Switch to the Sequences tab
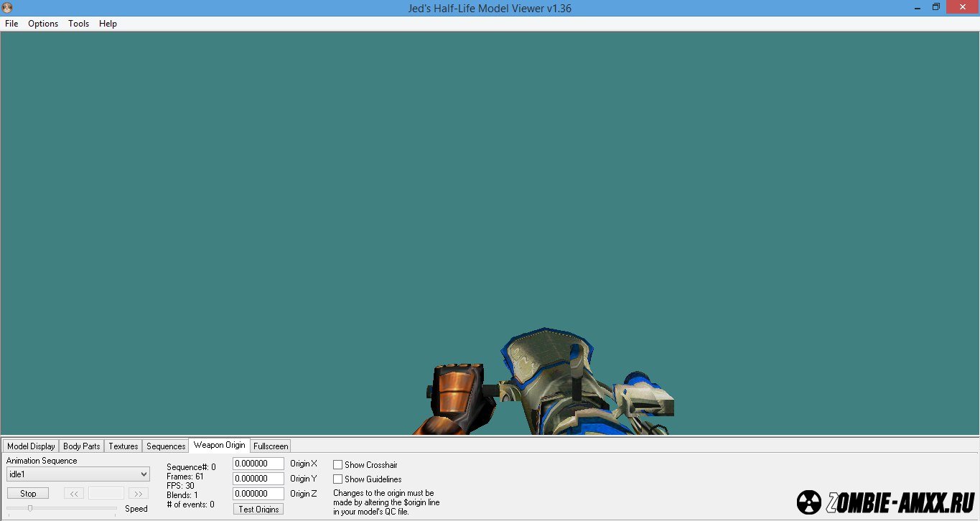980x521 pixels. (166, 446)
